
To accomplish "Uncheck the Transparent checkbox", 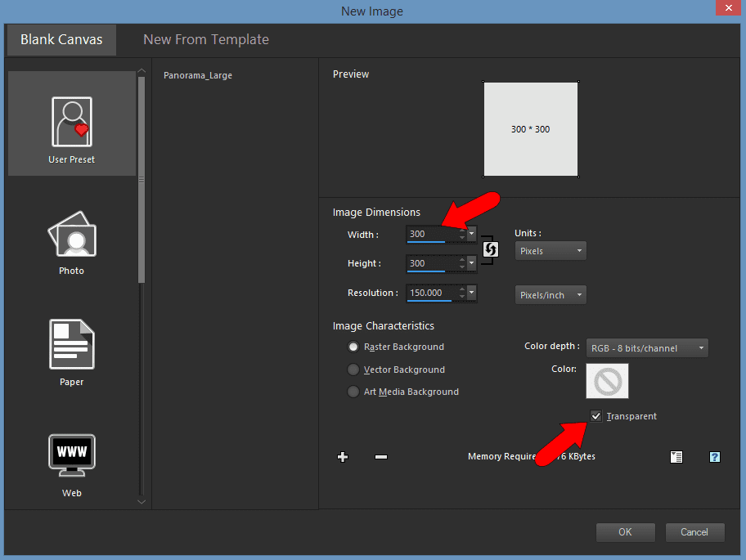I will click(x=596, y=415).
